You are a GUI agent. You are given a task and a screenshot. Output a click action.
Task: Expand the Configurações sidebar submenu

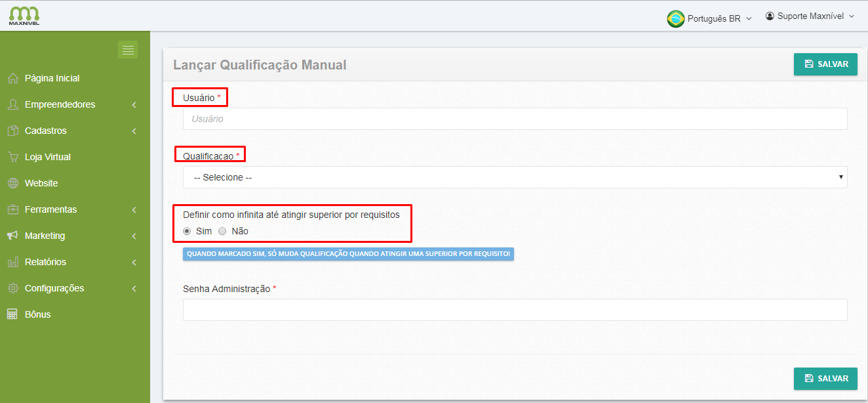coord(134,289)
